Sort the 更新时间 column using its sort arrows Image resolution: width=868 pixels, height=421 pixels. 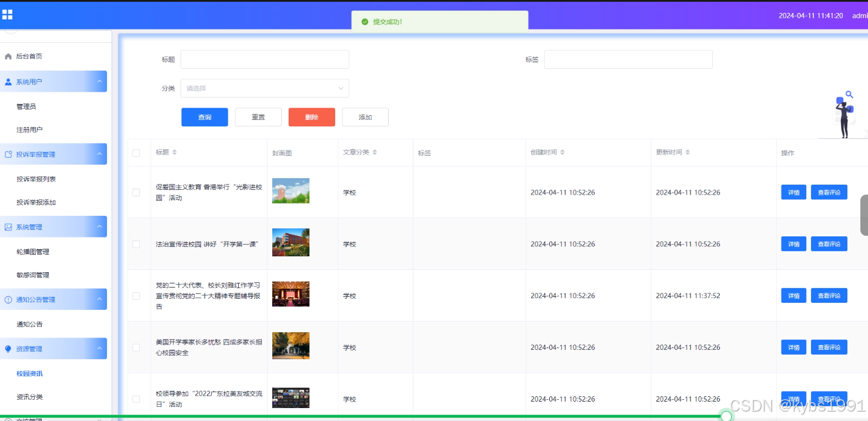(687, 152)
